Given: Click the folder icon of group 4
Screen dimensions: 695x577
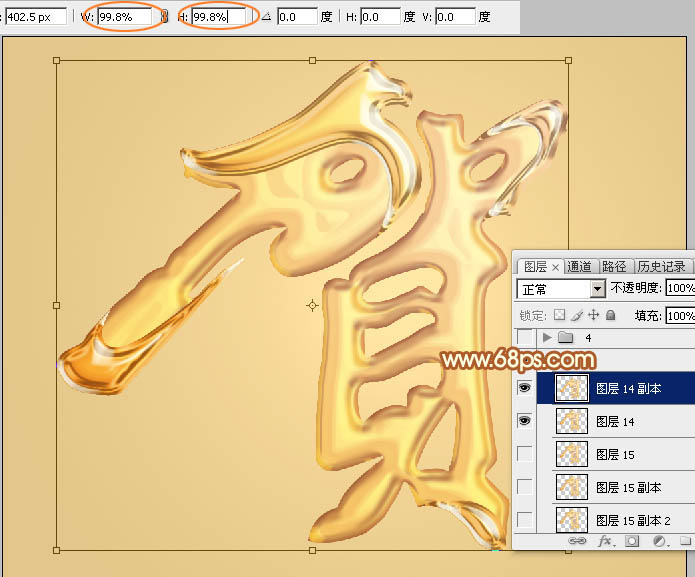Looking at the screenshot, I should [x=565, y=338].
